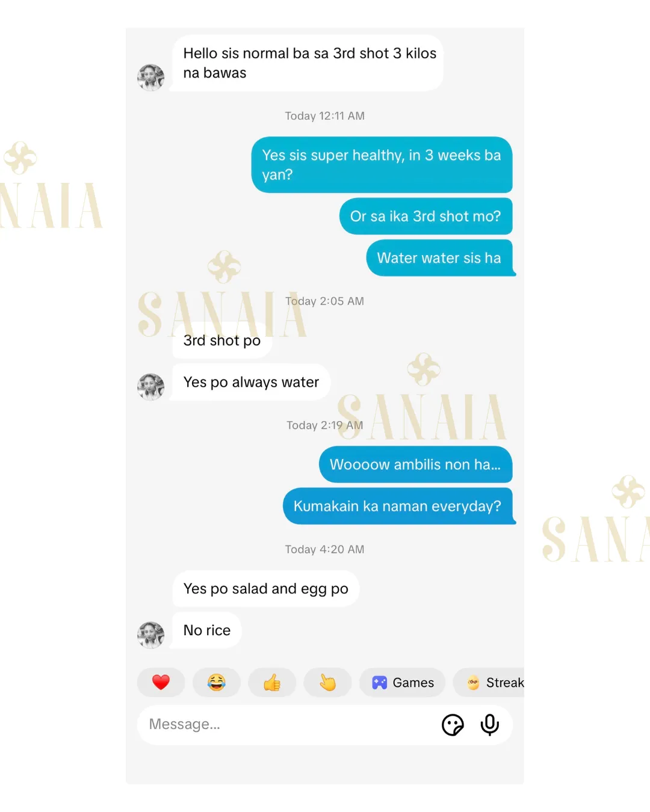Select 'Yes po salad and egg po' message

(266, 588)
